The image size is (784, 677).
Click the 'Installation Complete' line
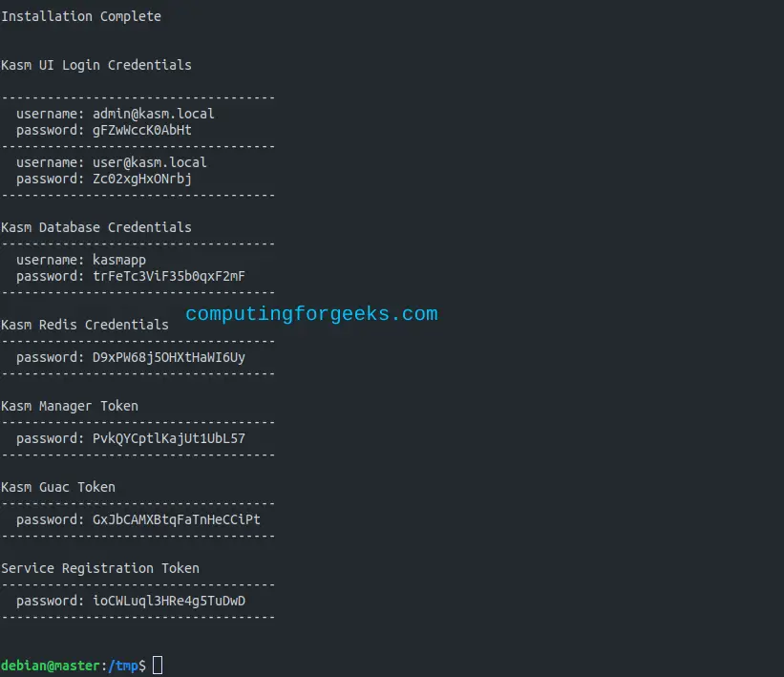[81, 16]
